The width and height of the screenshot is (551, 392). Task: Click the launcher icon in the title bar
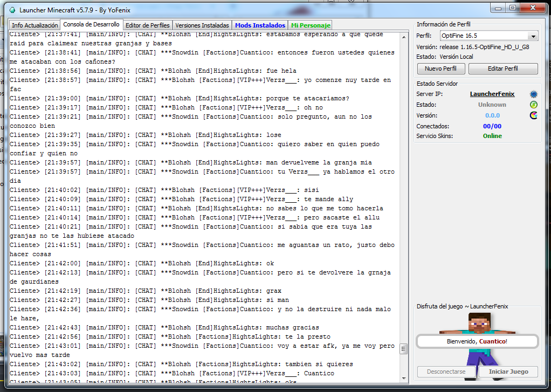click(12, 10)
